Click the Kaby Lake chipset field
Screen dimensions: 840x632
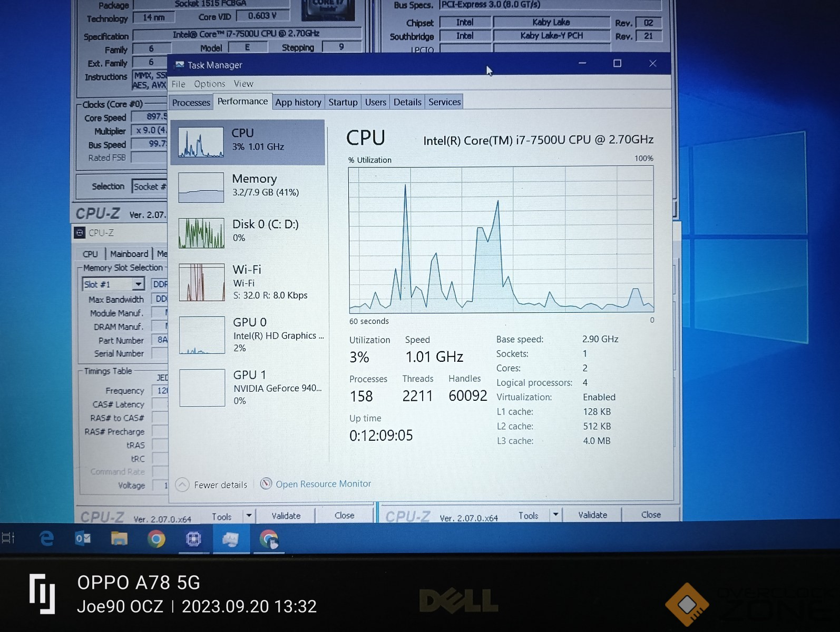click(x=551, y=22)
